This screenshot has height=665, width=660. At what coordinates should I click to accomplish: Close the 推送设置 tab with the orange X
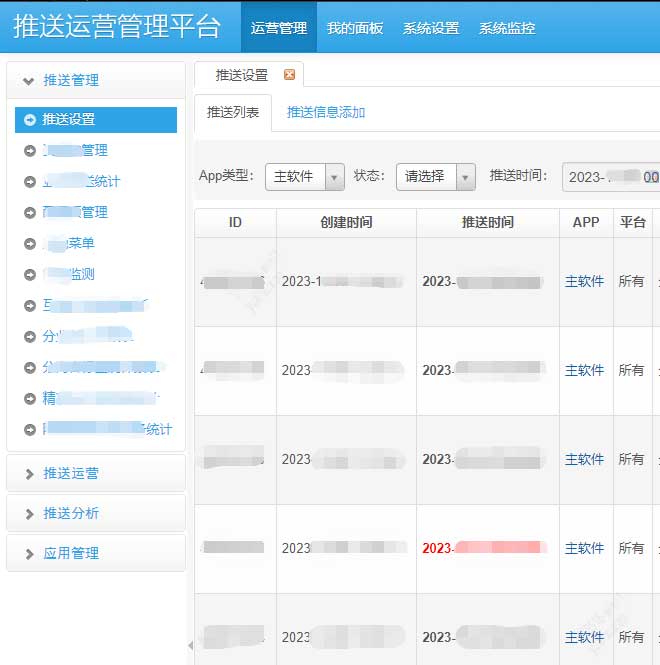click(x=290, y=75)
